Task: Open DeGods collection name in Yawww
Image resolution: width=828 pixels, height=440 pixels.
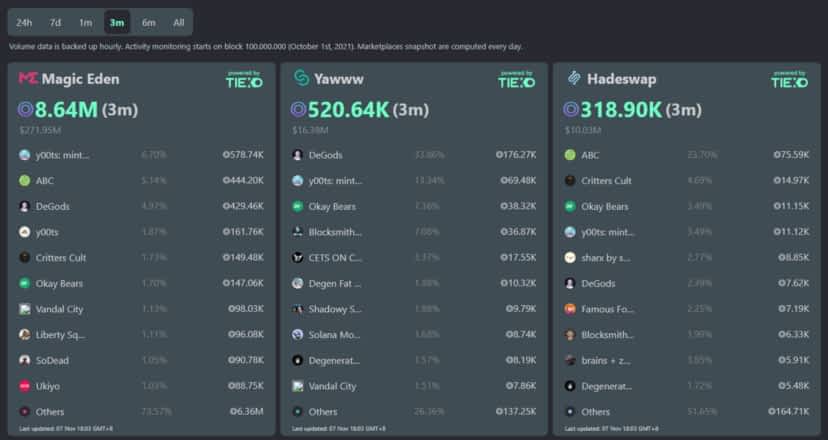Action: pyautogui.click(x=325, y=155)
